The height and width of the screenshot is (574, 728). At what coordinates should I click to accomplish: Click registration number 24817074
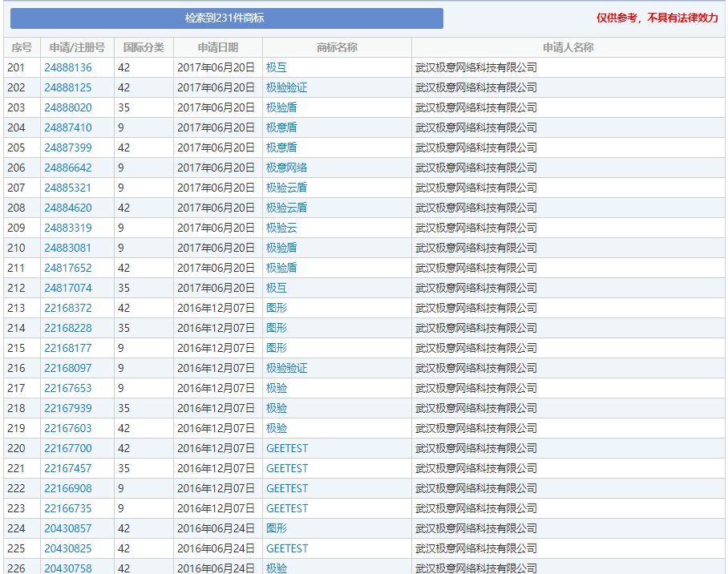pos(68,288)
